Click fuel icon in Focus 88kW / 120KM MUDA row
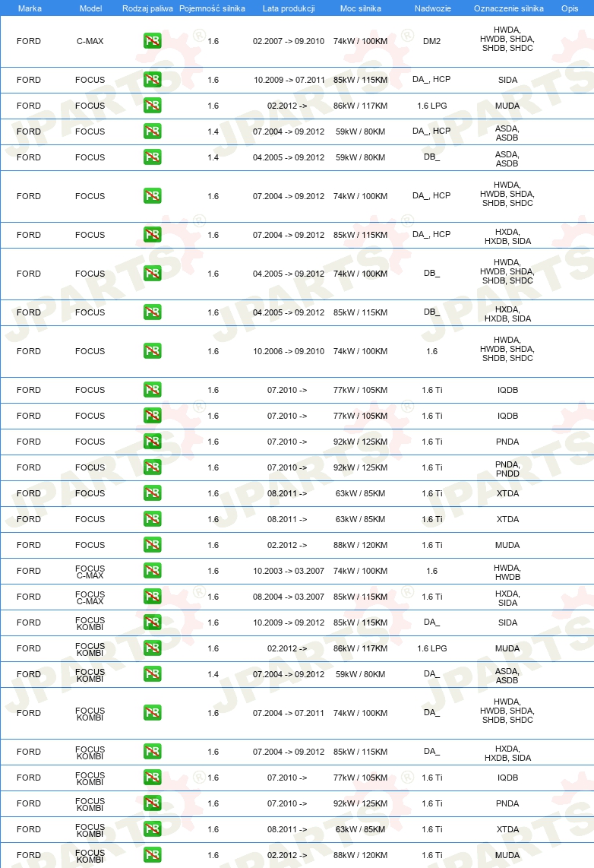The height and width of the screenshot is (868, 594). 152,545
